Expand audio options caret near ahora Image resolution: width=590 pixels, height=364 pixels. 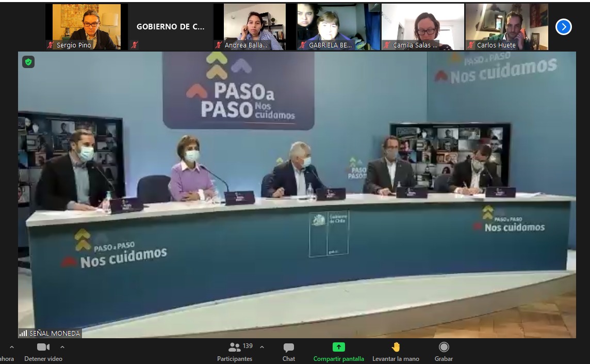(x=12, y=347)
